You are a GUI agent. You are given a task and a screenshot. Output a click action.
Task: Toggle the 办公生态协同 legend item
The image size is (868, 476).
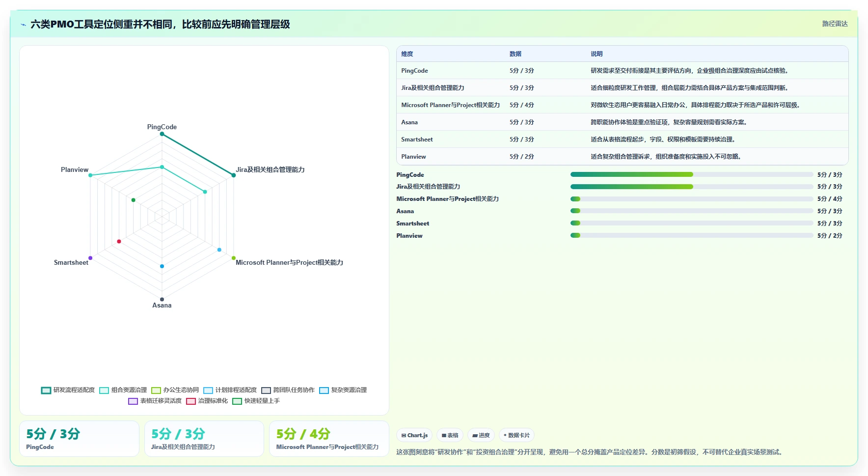pos(175,390)
